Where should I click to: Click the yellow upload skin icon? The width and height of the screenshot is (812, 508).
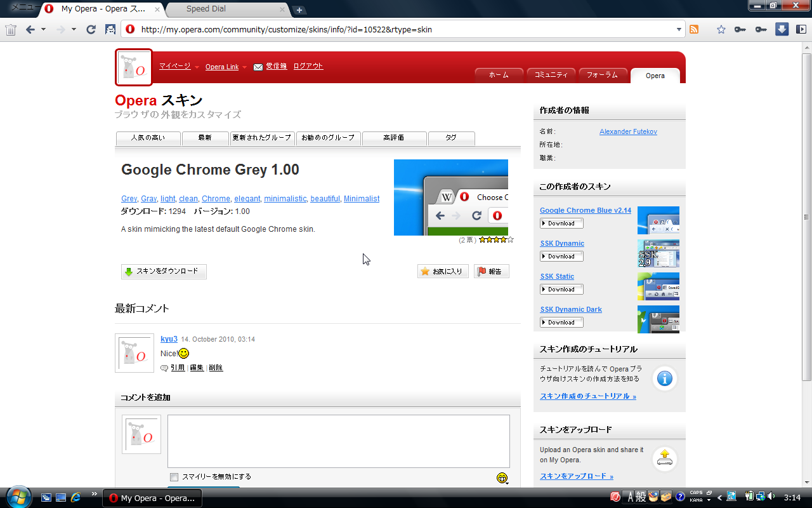(665, 459)
